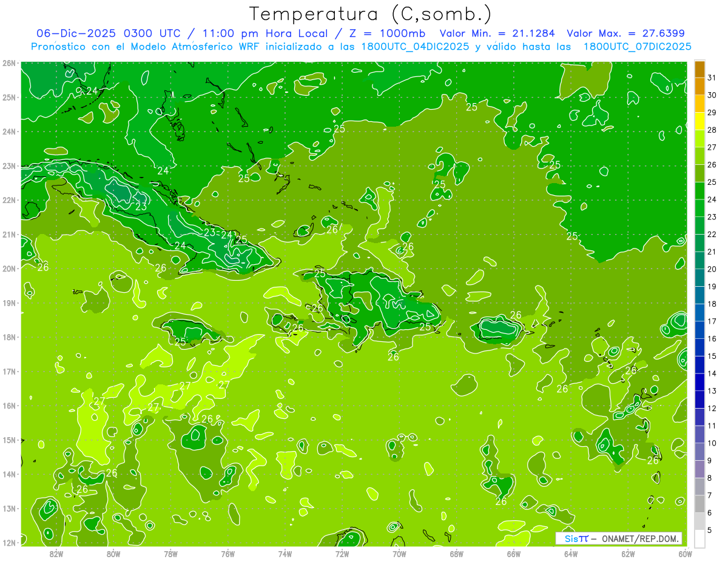Click the 25N latitude axis label

tap(8, 98)
